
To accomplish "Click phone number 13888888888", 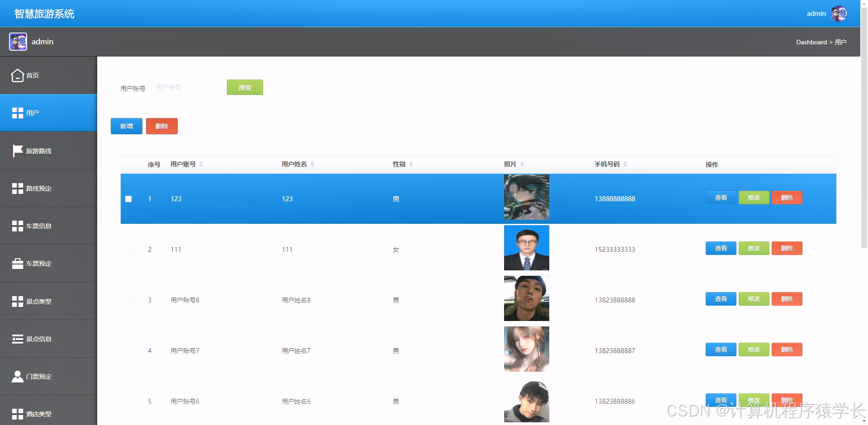I will tap(615, 199).
